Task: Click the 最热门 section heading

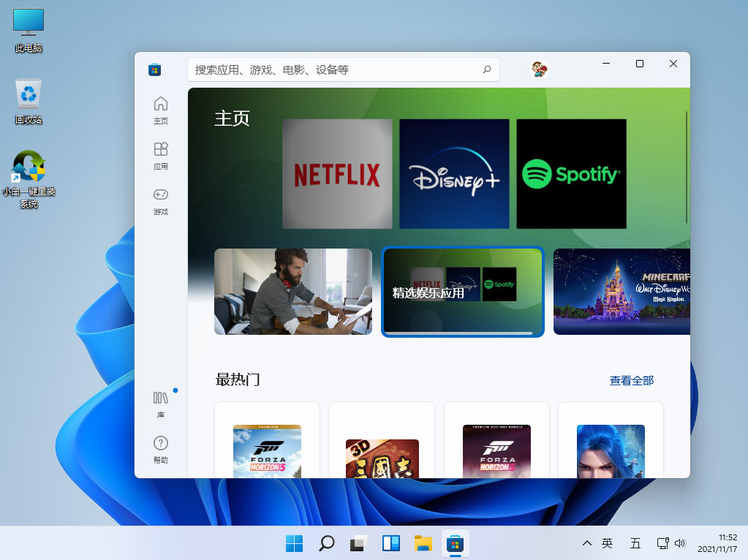Action: tap(238, 379)
